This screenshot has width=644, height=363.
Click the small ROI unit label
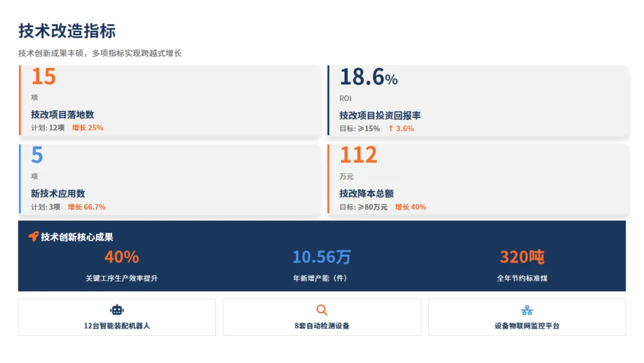click(345, 99)
